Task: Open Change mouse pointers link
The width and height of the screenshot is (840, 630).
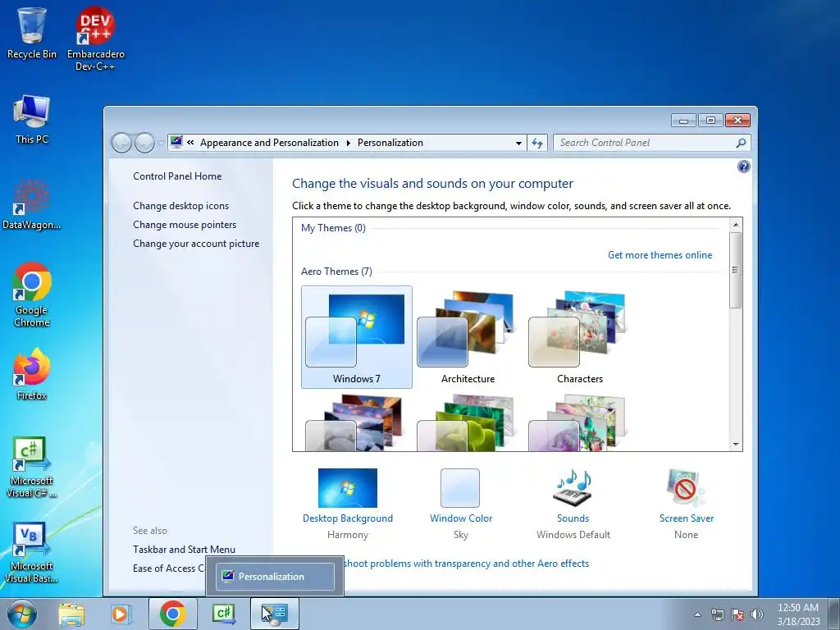Action: pos(185,225)
